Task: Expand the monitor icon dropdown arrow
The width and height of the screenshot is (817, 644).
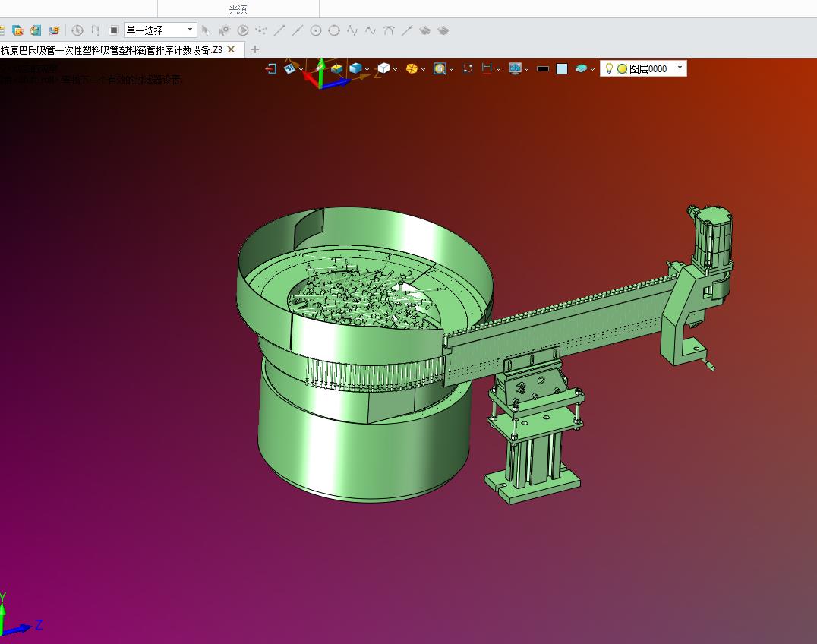Action: pos(527,69)
